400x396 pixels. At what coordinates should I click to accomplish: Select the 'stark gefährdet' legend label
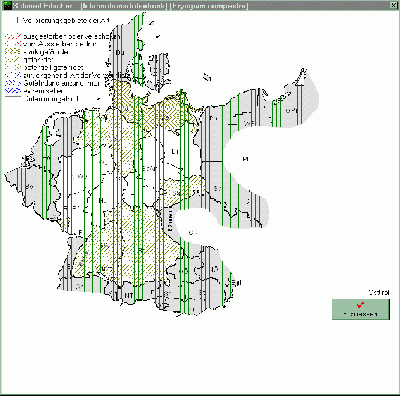pyautogui.click(x=46, y=52)
